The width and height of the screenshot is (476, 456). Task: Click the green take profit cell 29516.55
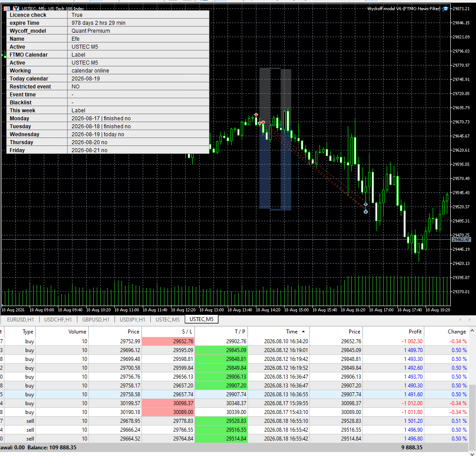[x=221, y=429]
